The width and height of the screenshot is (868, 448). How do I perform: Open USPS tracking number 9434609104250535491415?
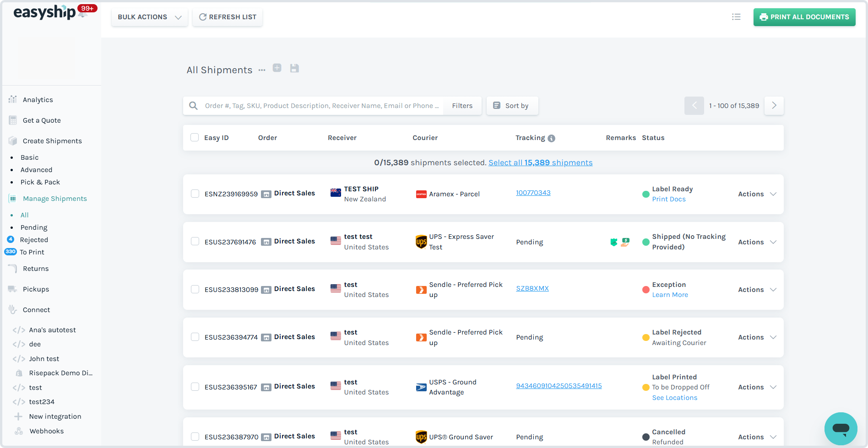(x=559, y=386)
